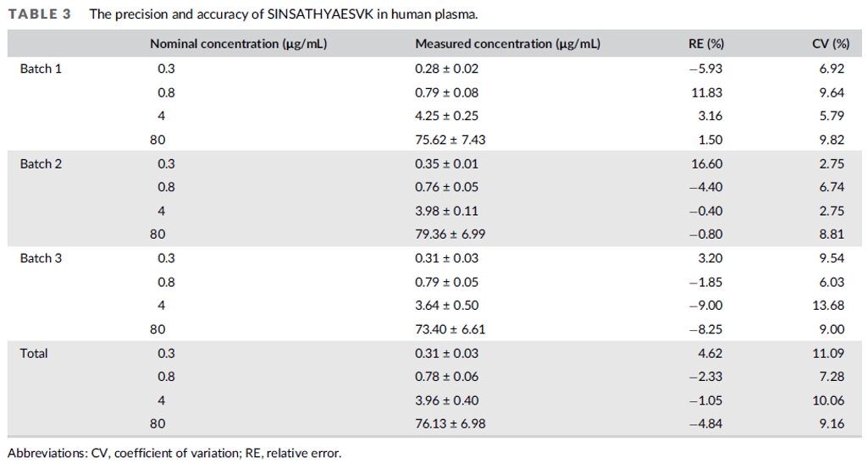This screenshot has width=868, height=463.
Task: Select the Measured concentration column header
Action: pyautogui.click(x=507, y=44)
